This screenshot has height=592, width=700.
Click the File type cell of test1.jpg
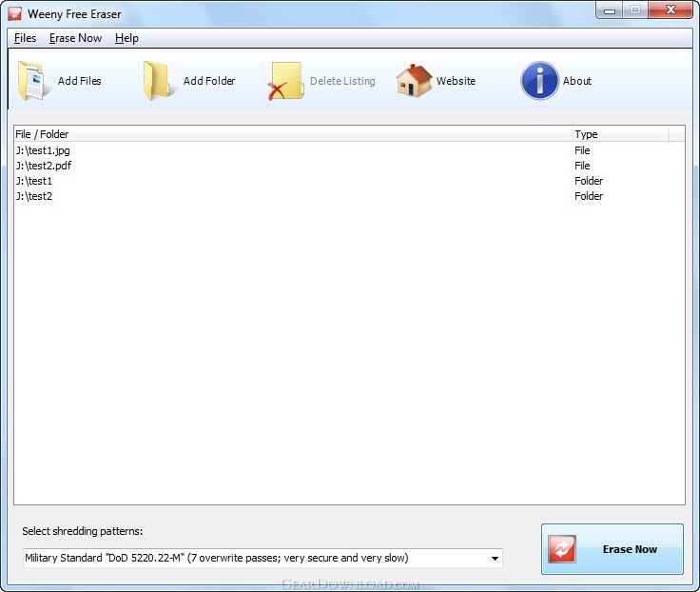coord(582,150)
